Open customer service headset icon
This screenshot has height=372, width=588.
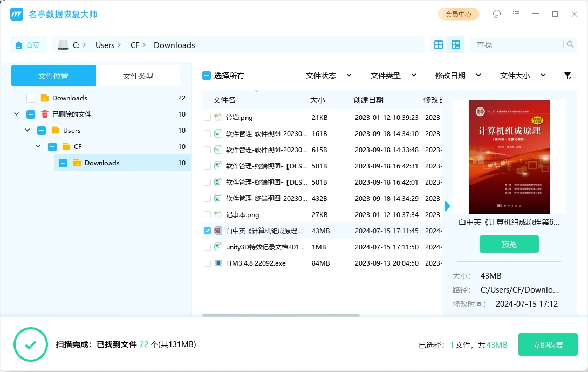pos(496,14)
